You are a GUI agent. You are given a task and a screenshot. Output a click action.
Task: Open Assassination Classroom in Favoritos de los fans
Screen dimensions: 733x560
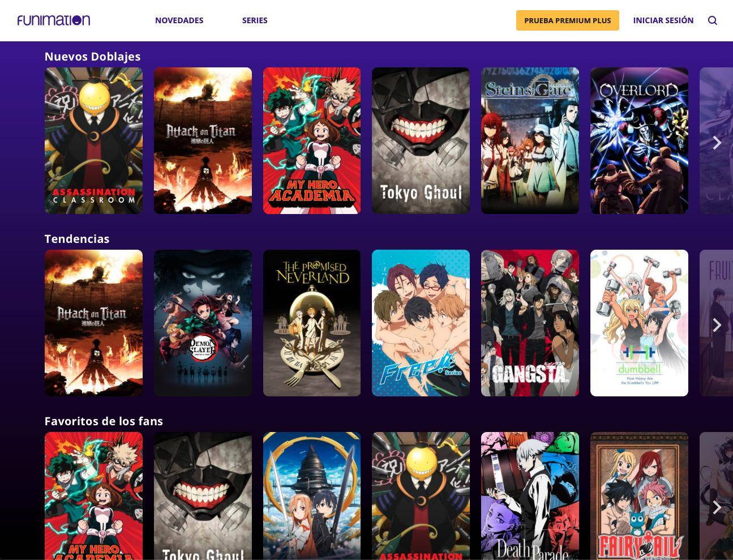point(421,496)
